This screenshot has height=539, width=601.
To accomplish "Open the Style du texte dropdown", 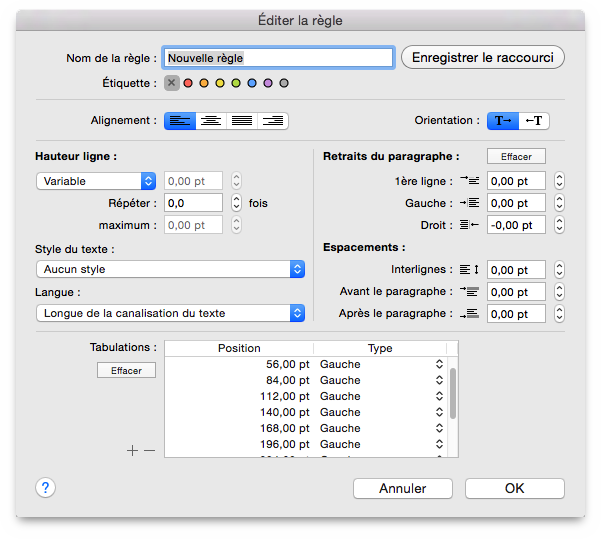I will coord(170,269).
